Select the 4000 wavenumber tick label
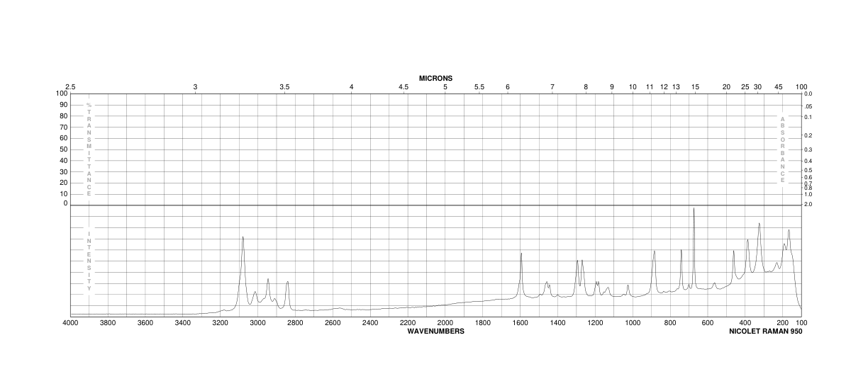Image resolution: width=868 pixels, height=374 pixels. pos(70,323)
